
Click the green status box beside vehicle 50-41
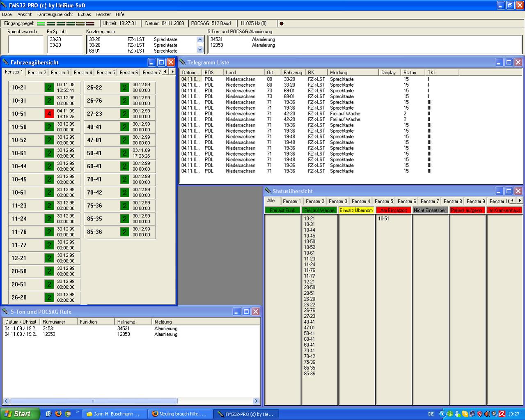point(125,153)
